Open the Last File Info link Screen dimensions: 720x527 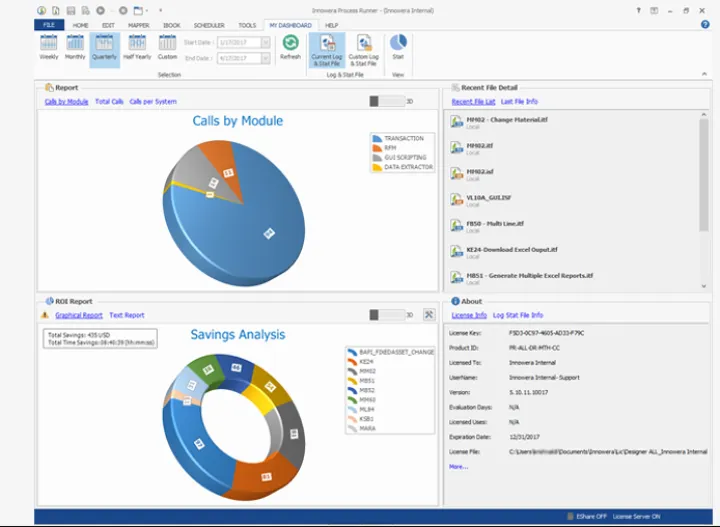point(519,102)
